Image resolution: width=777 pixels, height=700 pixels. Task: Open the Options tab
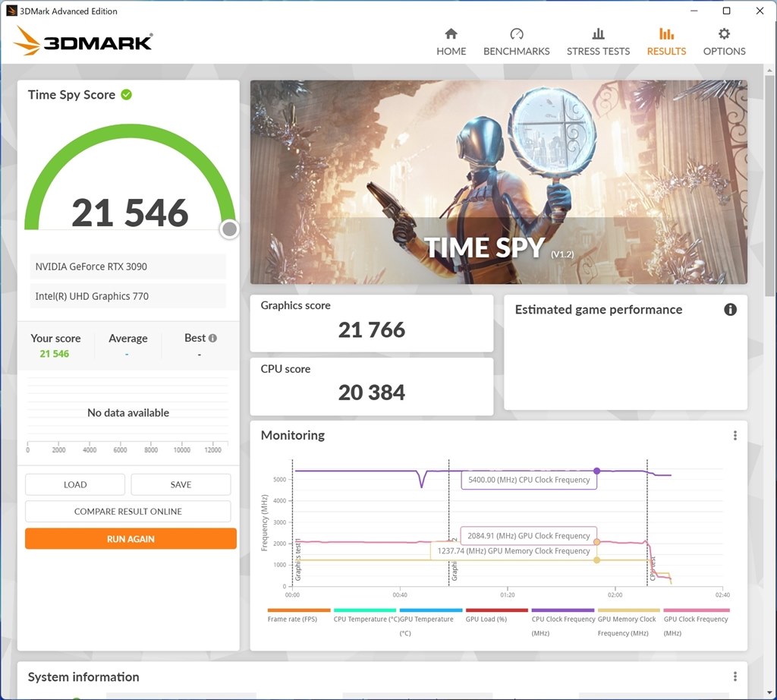pyautogui.click(x=724, y=43)
